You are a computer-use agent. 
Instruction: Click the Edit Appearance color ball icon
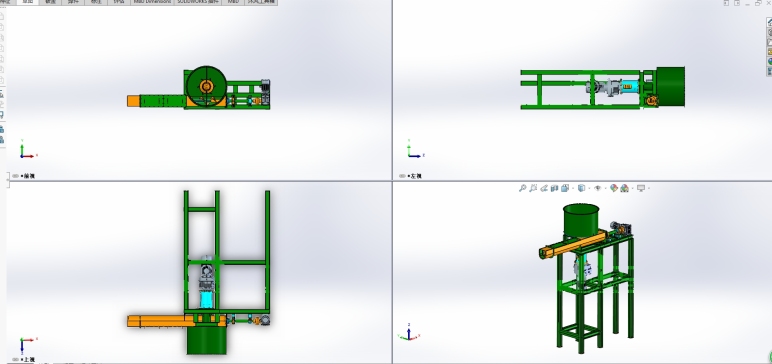click(x=613, y=188)
